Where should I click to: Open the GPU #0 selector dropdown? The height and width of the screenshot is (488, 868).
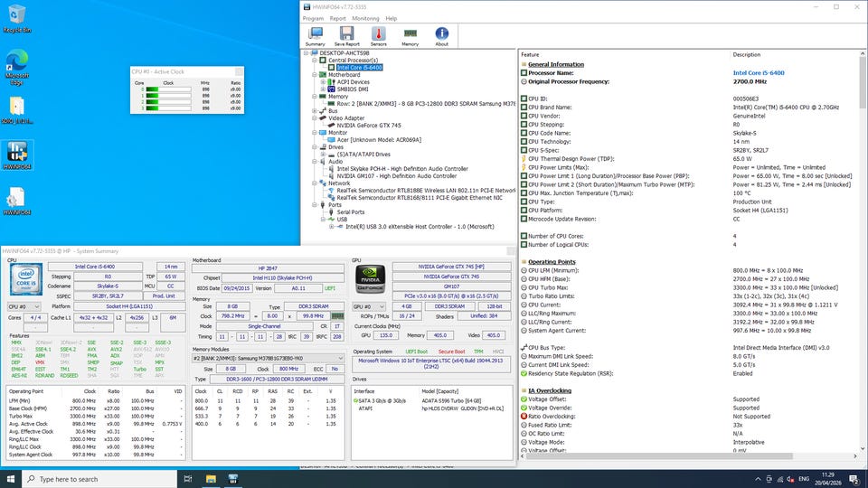tap(368, 307)
